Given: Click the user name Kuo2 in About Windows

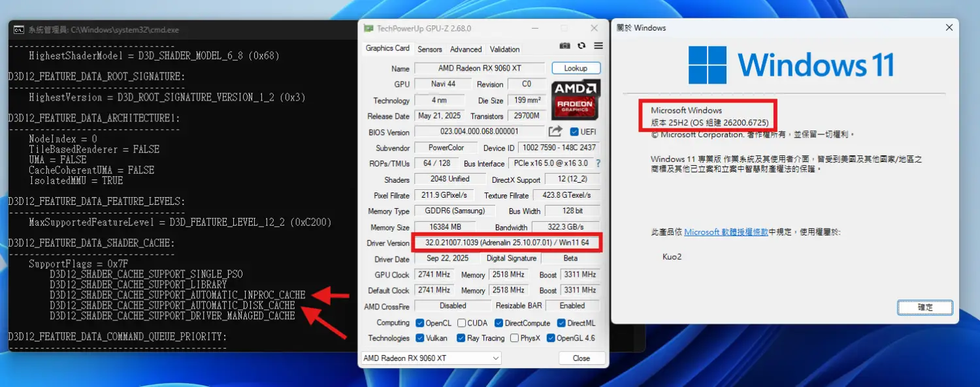Looking at the screenshot, I should click(672, 257).
